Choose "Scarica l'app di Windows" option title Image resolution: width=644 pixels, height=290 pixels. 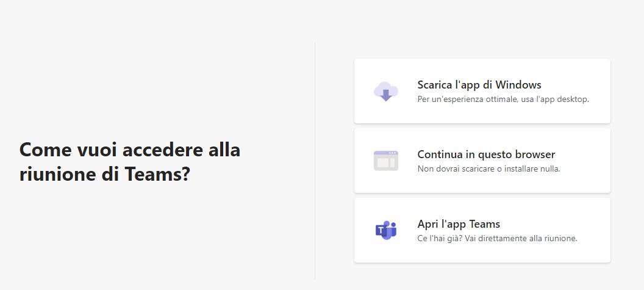click(x=479, y=85)
